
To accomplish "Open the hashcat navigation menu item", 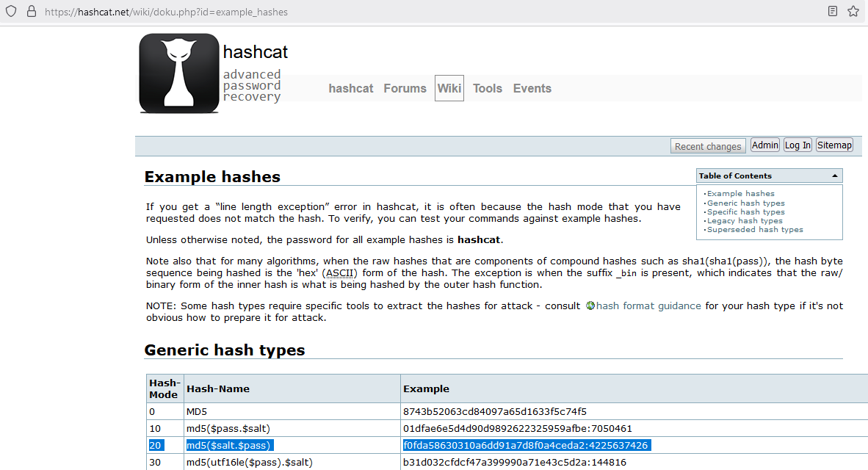I will pyautogui.click(x=351, y=89).
